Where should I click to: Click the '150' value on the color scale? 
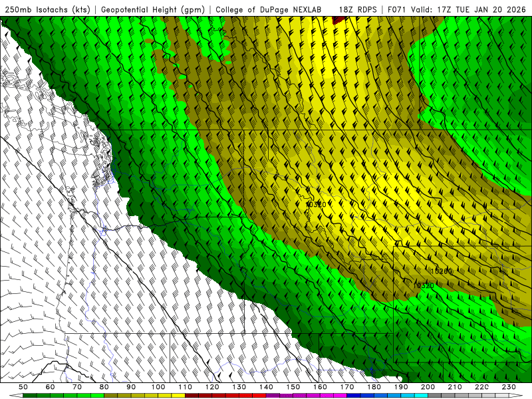click(293, 387)
